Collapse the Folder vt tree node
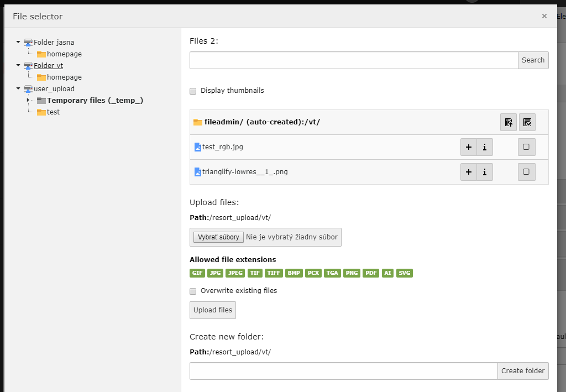The width and height of the screenshot is (566, 392). [x=18, y=65]
